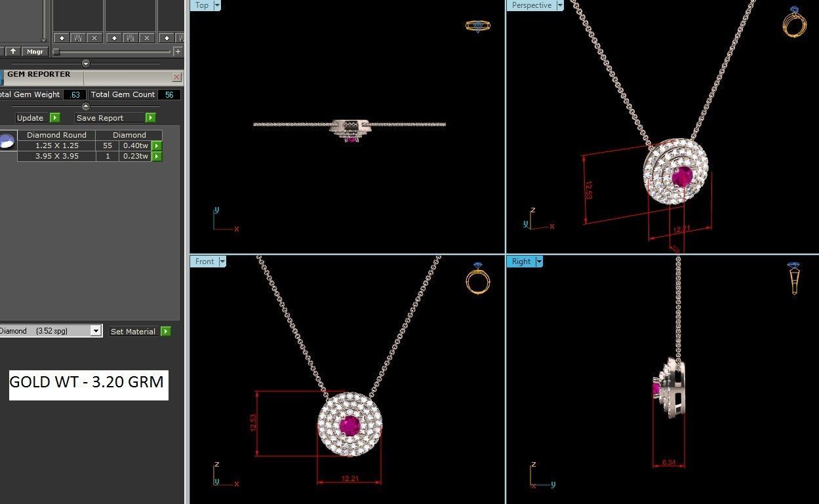Click the Perspective viewport title tab
The width and height of the screenshot is (819, 504).
click(532, 5)
